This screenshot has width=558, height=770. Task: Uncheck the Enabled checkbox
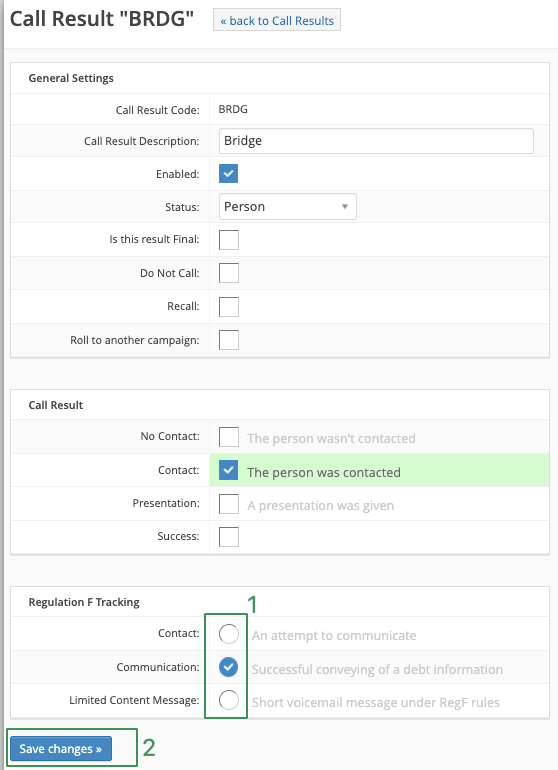pyautogui.click(x=228, y=173)
